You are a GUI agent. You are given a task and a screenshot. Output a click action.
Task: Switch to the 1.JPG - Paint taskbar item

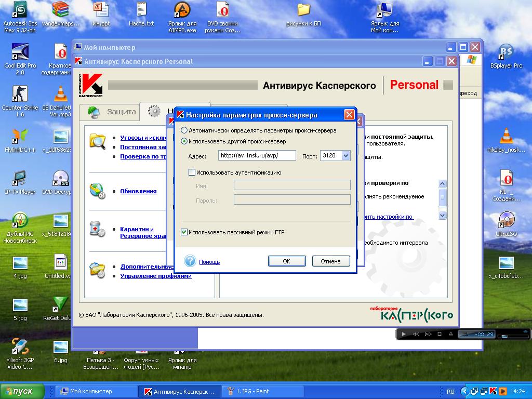click(252, 391)
